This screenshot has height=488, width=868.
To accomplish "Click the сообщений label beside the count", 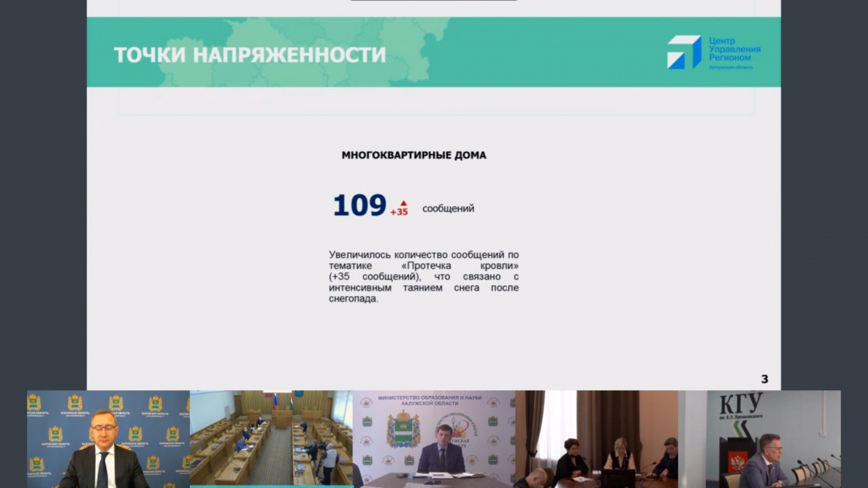I will 448,208.
